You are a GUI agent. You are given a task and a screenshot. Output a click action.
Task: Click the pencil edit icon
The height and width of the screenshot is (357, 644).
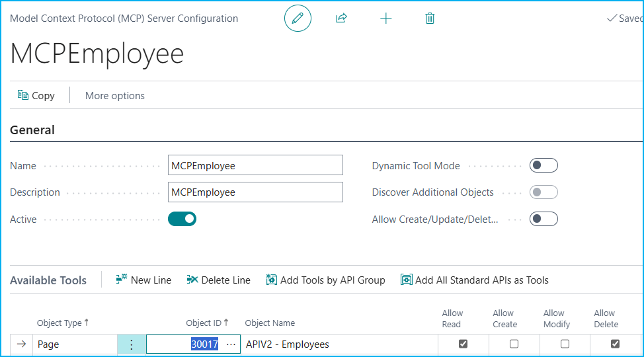click(298, 19)
